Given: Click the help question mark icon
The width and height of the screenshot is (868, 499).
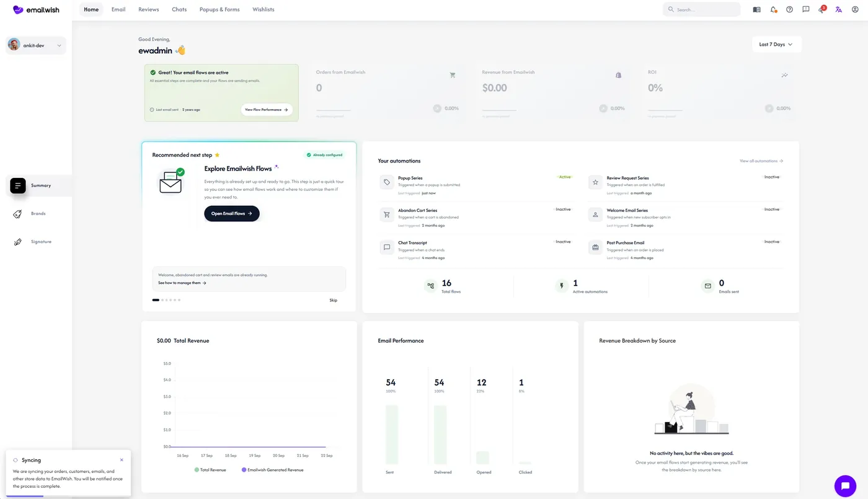Looking at the screenshot, I should (x=789, y=10).
